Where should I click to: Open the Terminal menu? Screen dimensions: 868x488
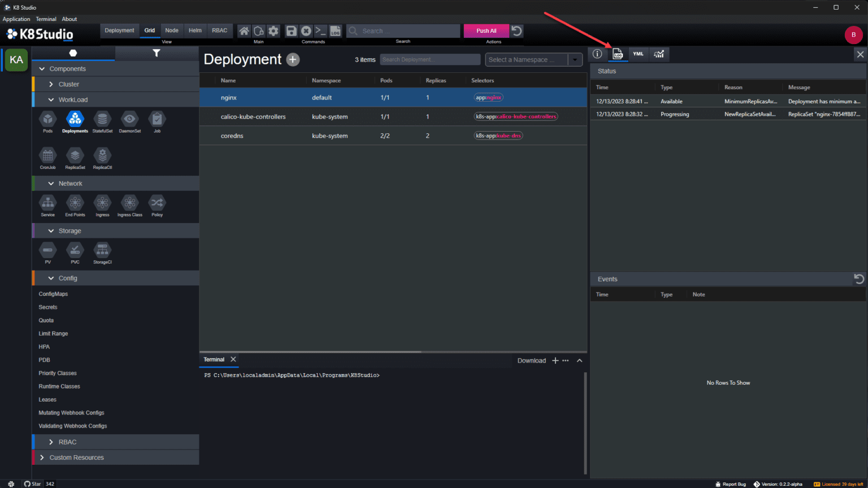pos(46,19)
